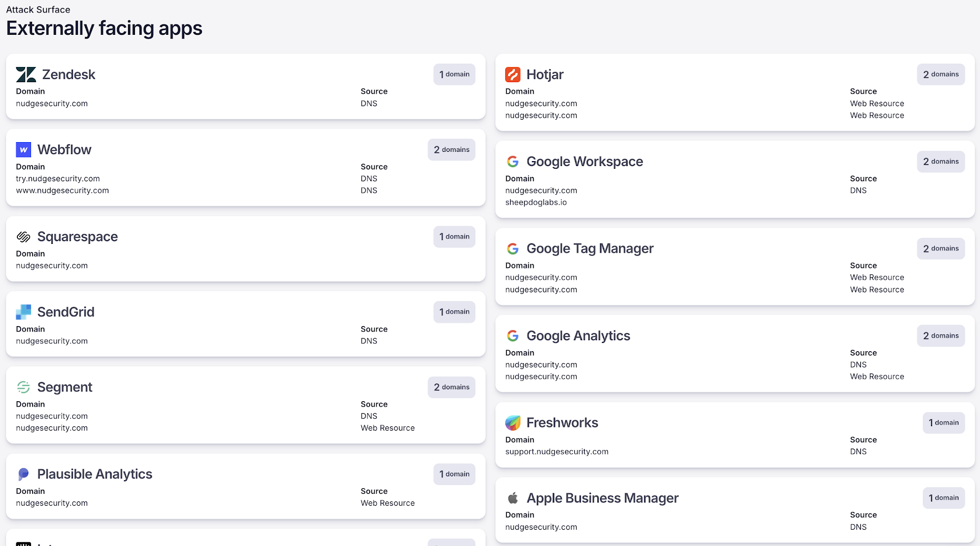Click nudgesecurity.com domain in Plausible Analytics card
The height and width of the screenshot is (546, 980).
(x=52, y=503)
